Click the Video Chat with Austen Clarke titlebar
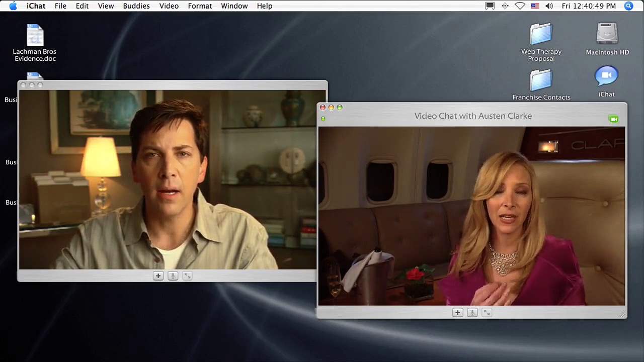 (x=473, y=116)
